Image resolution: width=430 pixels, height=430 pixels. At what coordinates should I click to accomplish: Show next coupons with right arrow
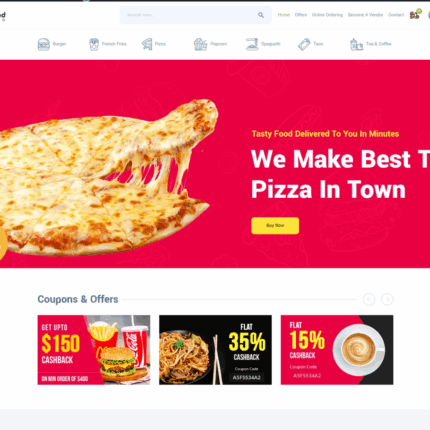tap(387, 299)
